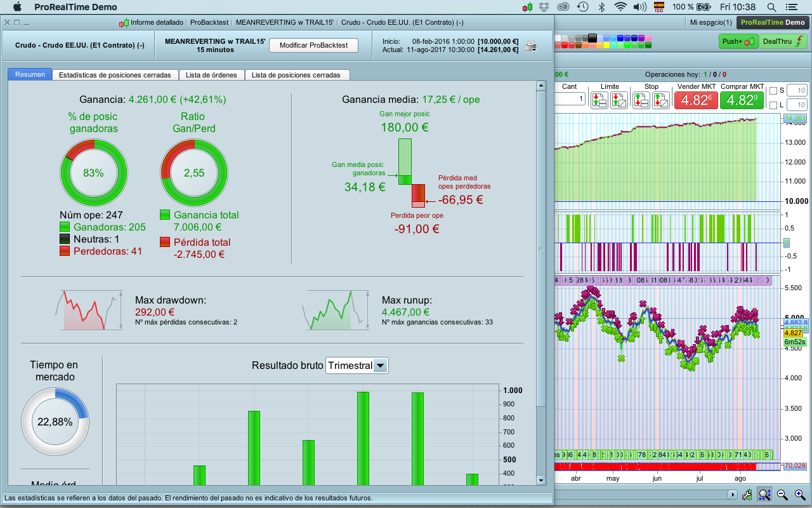Click the 22,88% Tiempo en mercado donut
The image size is (812, 508).
[55, 422]
